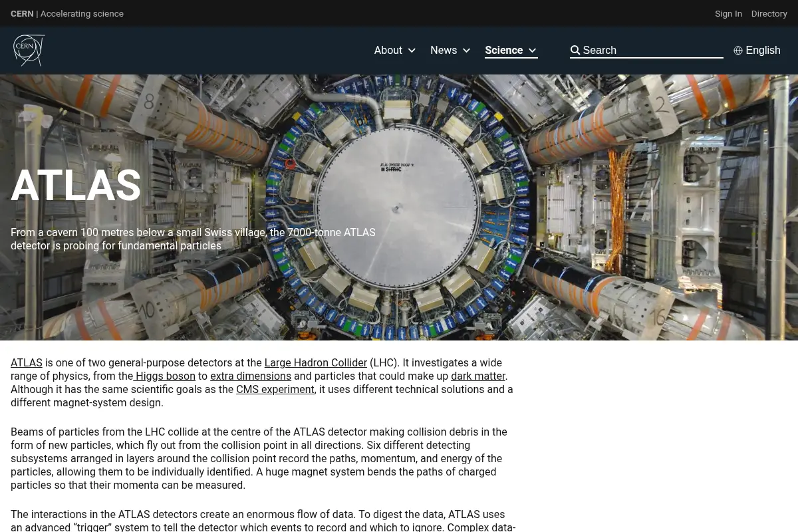Follow the extra dimensions link
The height and width of the screenshot is (532, 798).
point(251,376)
